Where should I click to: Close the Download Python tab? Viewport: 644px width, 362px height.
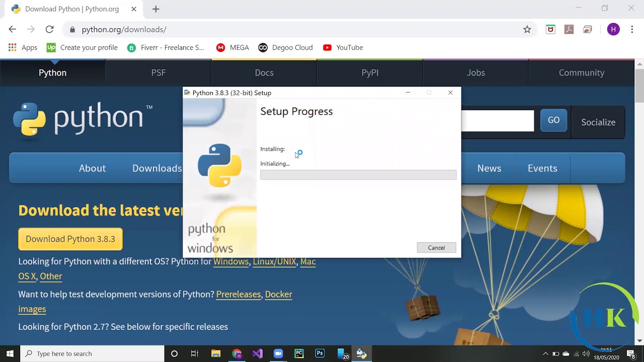(134, 9)
